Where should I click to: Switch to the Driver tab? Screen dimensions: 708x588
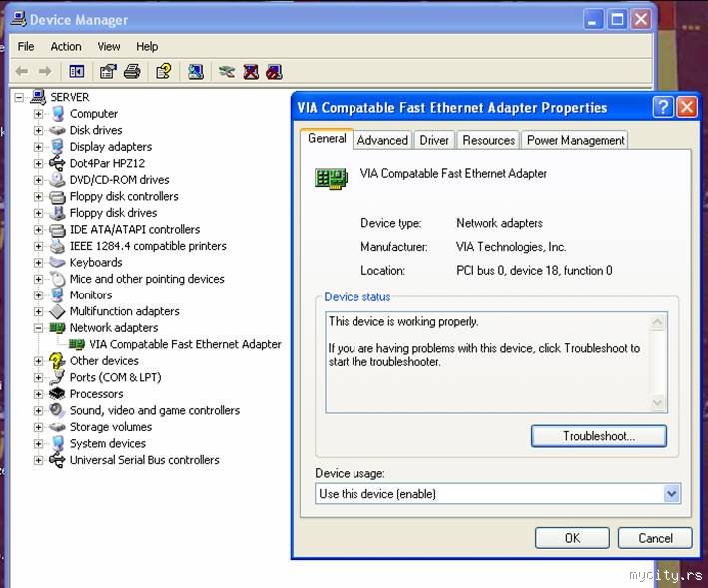click(x=434, y=140)
